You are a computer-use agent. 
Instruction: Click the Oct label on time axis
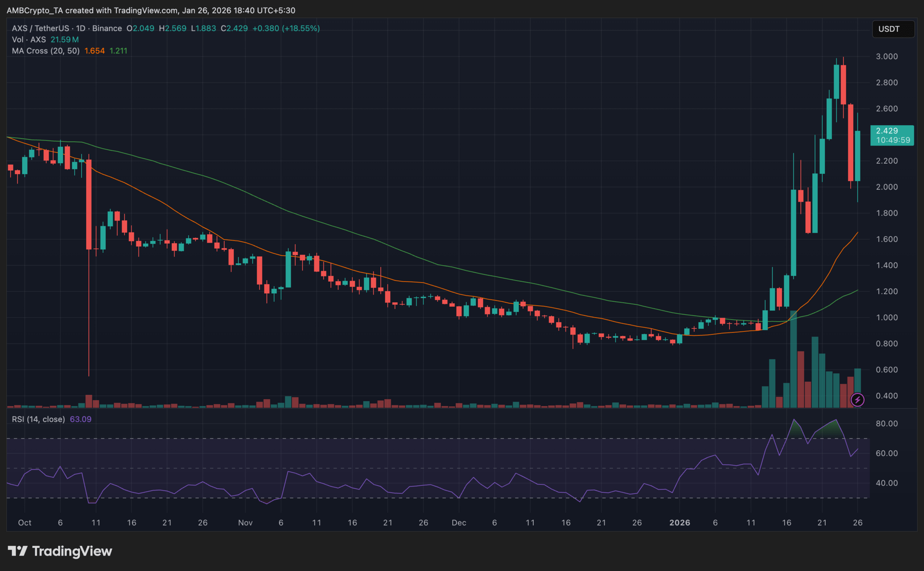click(25, 522)
